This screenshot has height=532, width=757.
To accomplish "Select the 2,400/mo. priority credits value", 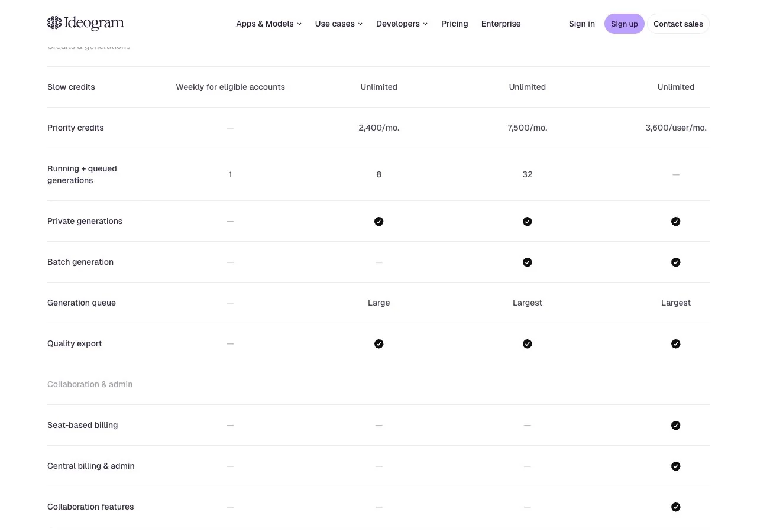I will (x=379, y=128).
